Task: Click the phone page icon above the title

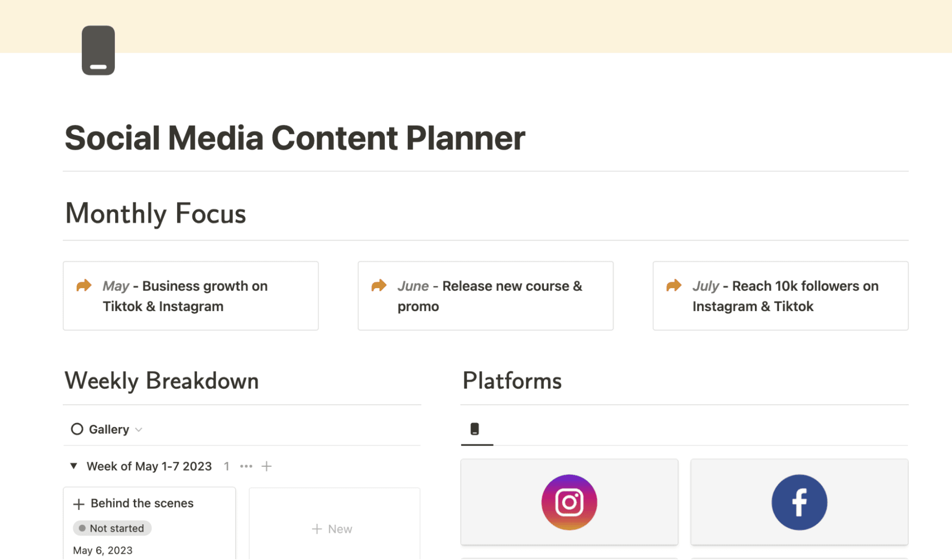Action: (x=98, y=50)
